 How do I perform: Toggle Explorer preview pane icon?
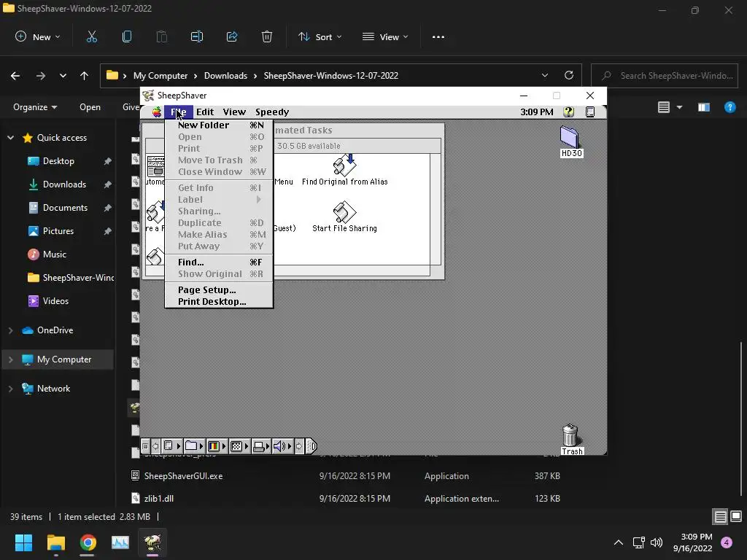click(704, 107)
